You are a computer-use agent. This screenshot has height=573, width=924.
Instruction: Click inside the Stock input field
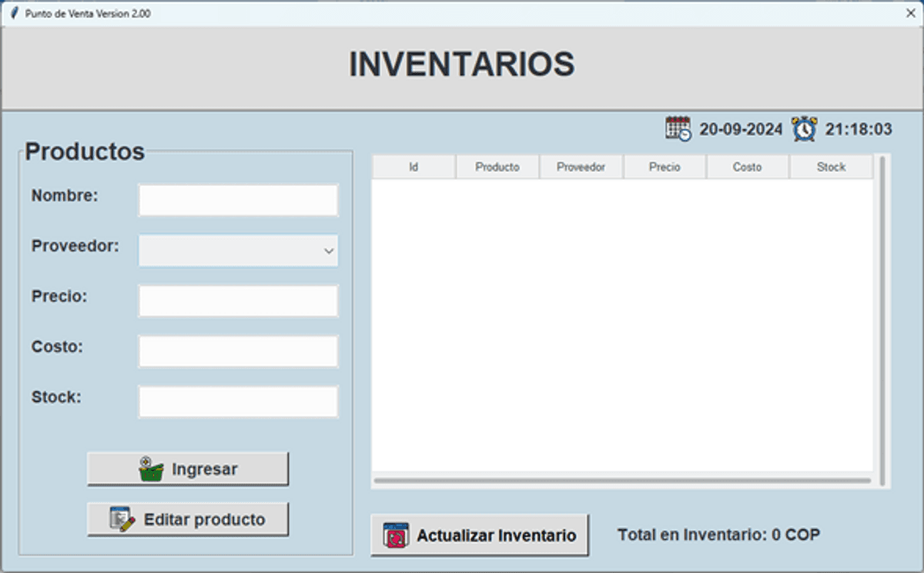point(236,400)
